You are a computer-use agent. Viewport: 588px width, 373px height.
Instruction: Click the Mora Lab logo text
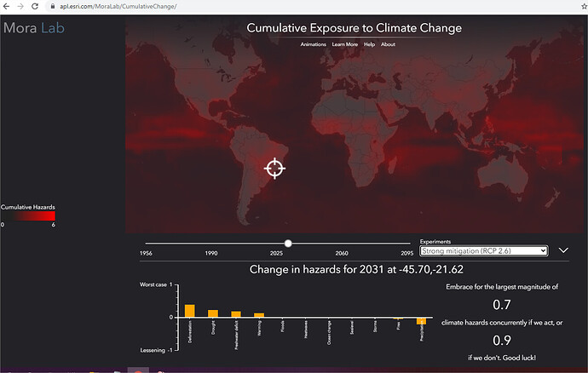34,28
